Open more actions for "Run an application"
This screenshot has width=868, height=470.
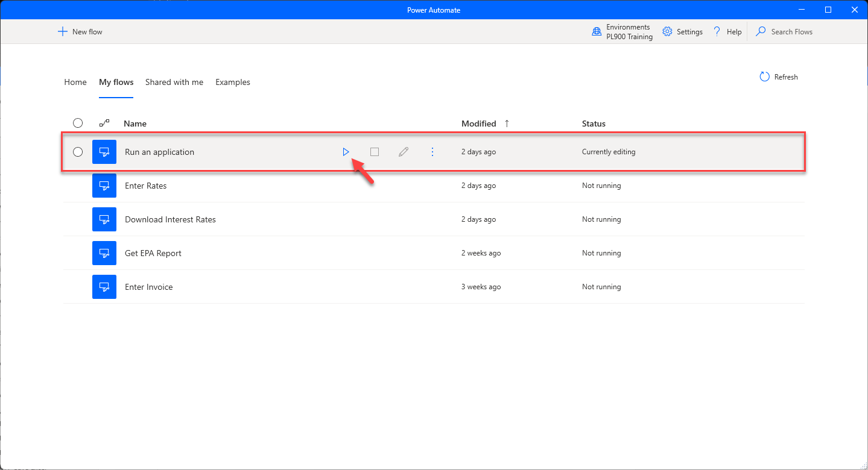click(x=432, y=152)
